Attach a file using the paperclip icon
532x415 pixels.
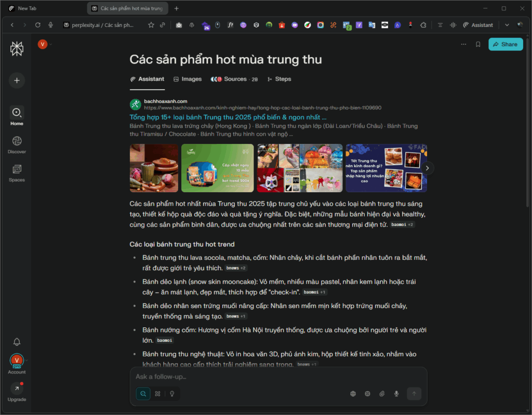click(382, 394)
